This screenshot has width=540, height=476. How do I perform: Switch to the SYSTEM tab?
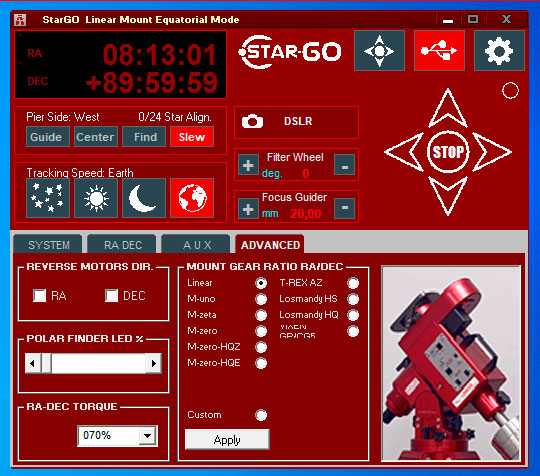(x=49, y=245)
